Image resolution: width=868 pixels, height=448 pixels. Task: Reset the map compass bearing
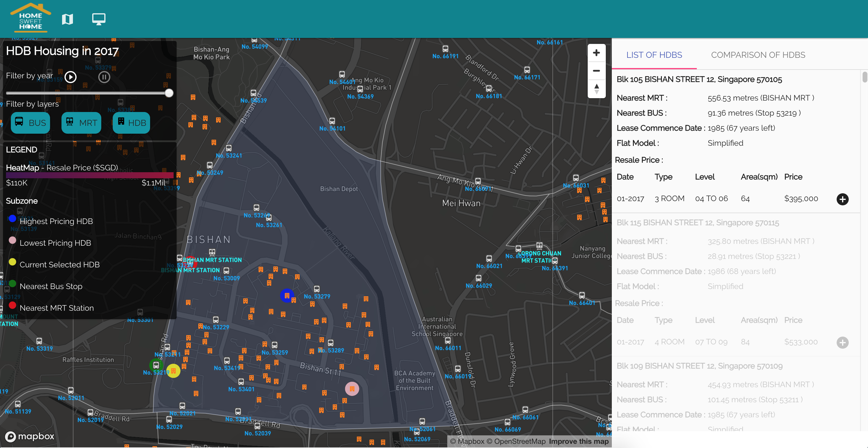click(596, 89)
